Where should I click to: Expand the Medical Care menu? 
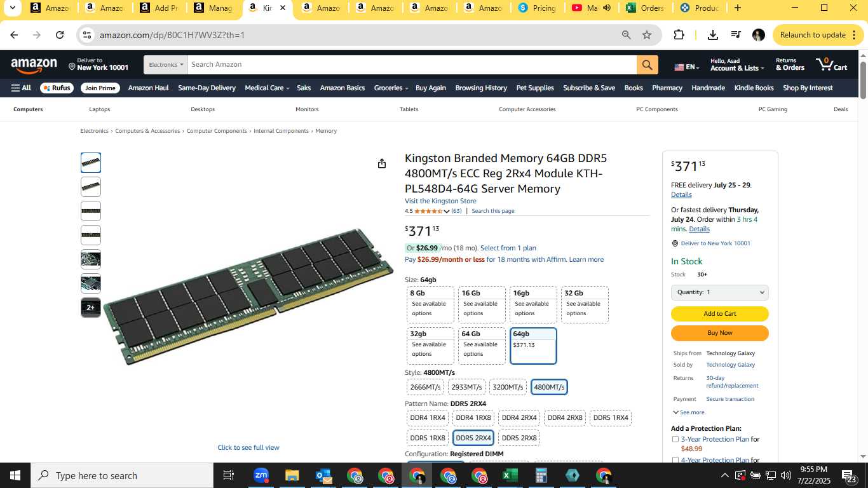pos(267,88)
